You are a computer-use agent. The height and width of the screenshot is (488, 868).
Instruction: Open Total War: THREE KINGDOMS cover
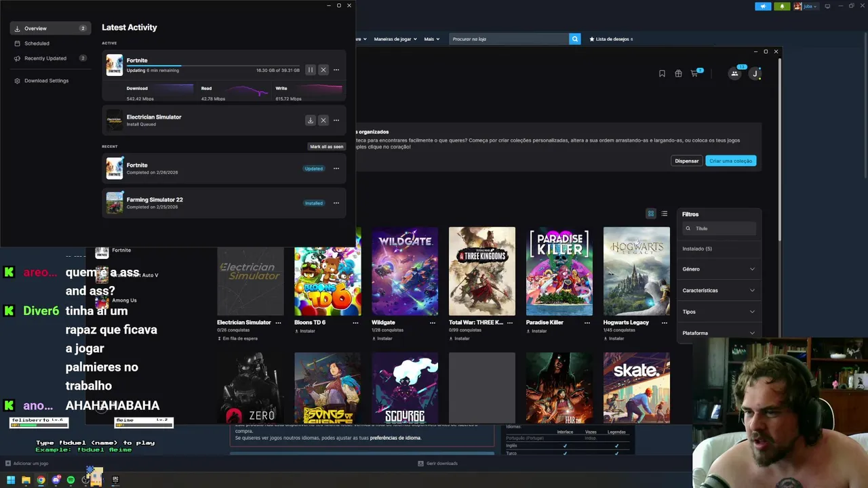[x=482, y=271]
